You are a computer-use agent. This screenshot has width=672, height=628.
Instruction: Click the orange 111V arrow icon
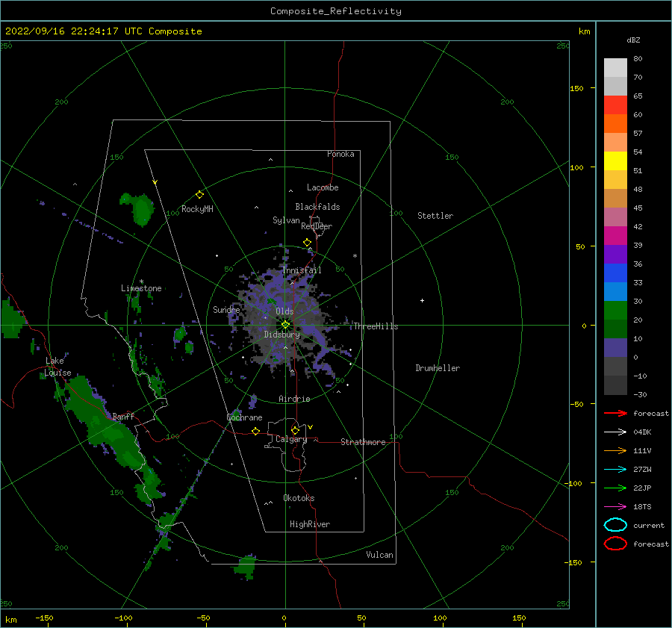(615, 450)
